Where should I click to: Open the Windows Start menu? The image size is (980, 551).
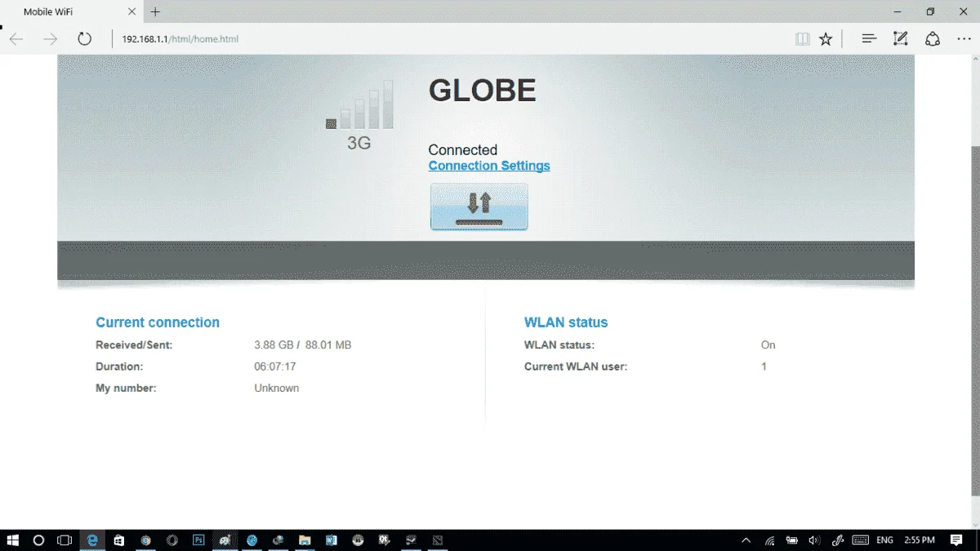[13, 540]
